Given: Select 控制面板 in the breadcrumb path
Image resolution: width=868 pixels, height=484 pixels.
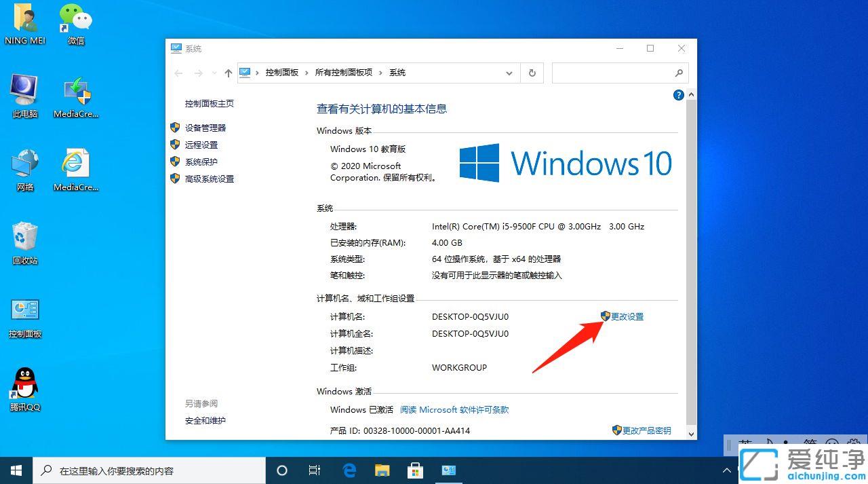Looking at the screenshot, I should 282,73.
